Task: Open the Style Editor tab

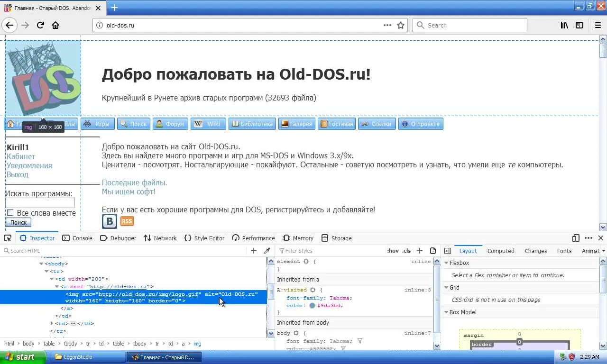Action: (204, 238)
